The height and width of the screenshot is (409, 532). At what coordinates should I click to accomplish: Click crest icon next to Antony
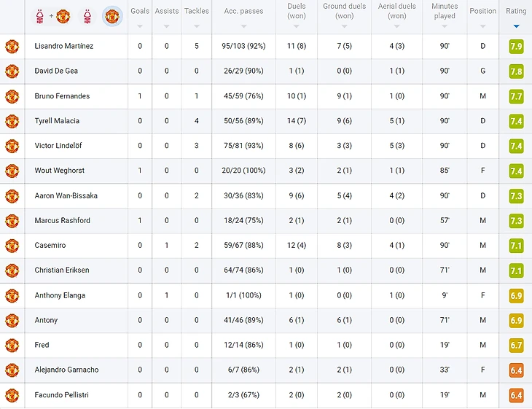pyautogui.click(x=12, y=320)
